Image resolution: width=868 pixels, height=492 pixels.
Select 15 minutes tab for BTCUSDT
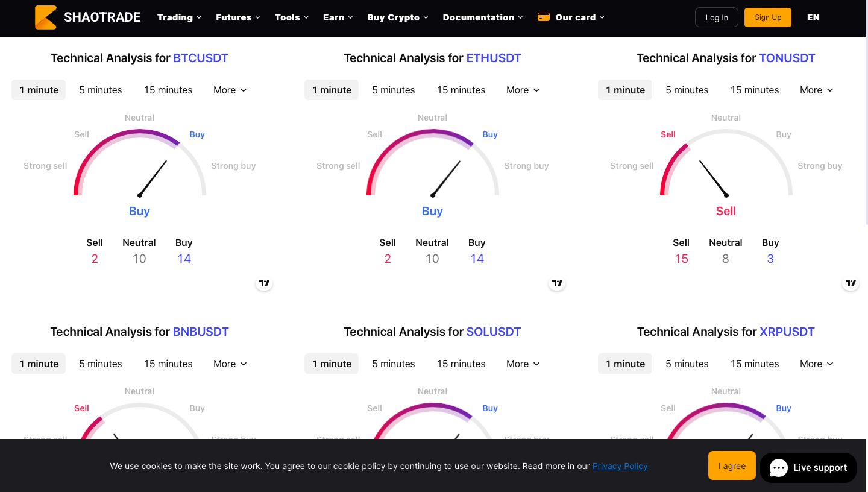[168, 90]
